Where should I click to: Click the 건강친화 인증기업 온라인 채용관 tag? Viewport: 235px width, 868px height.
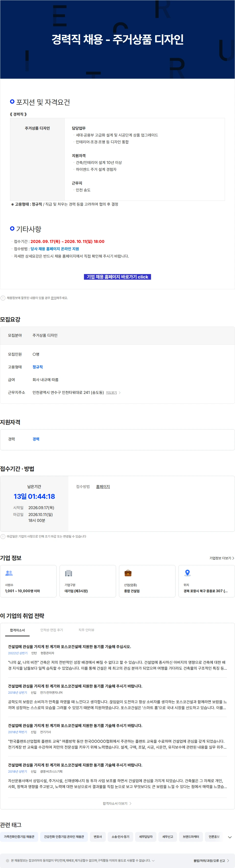(64, 837)
